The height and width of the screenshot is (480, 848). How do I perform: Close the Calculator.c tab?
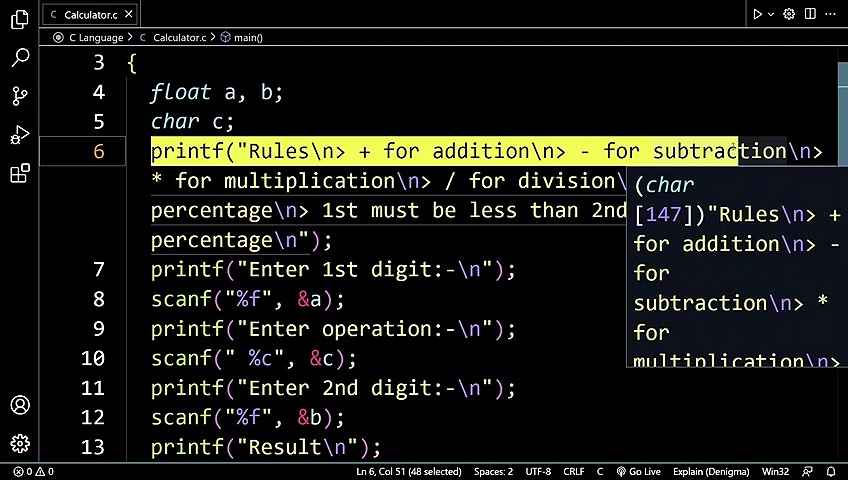(129, 14)
